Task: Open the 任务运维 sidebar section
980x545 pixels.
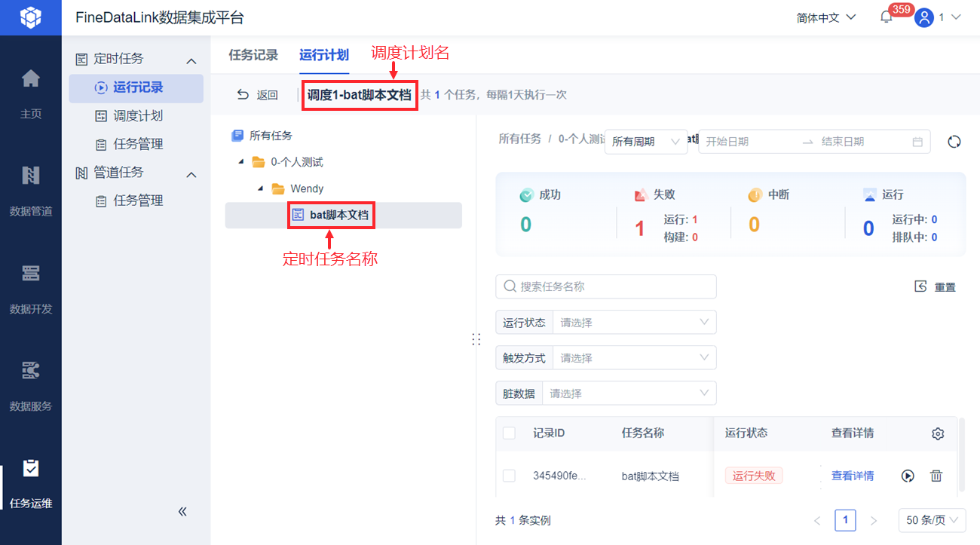Action: pyautogui.click(x=30, y=482)
